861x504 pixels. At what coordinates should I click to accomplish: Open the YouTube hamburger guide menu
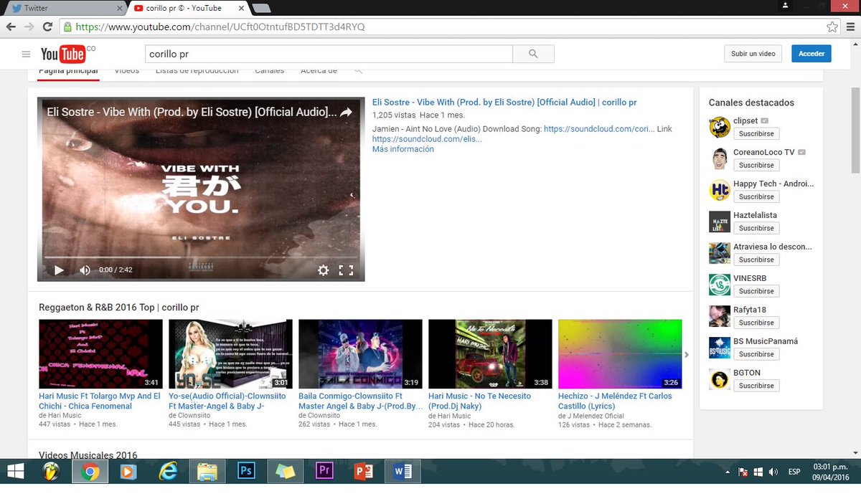pyautogui.click(x=26, y=54)
